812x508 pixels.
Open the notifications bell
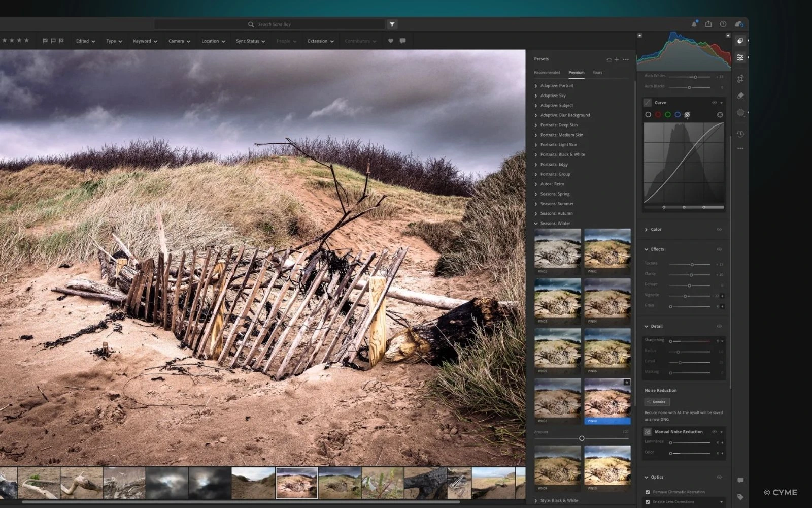coord(694,24)
